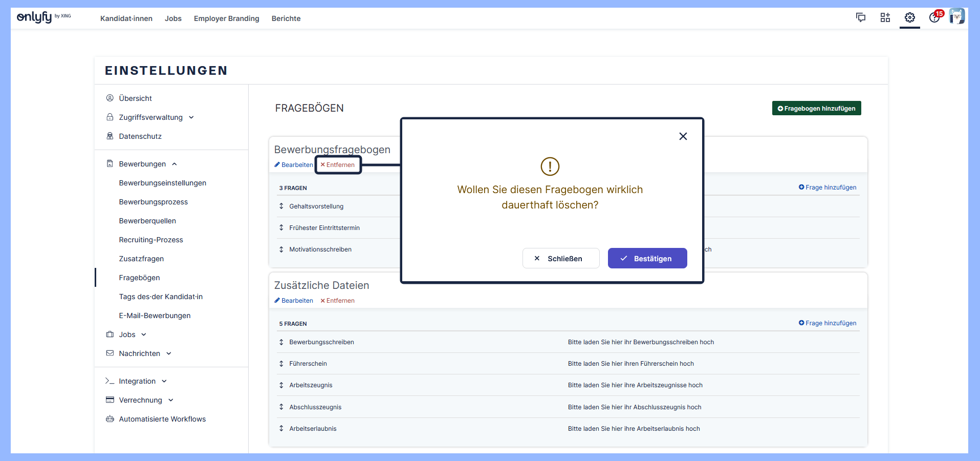Open the user profile avatar
This screenshot has width=980, height=461.
click(x=956, y=17)
